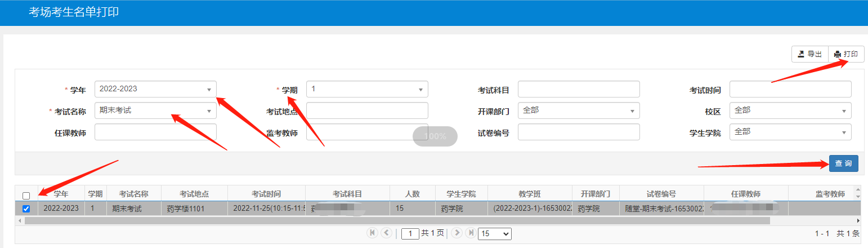Click the 考试时间 column header
The height and width of the screenshot is (248, 868).
click(x=266, y=194)
